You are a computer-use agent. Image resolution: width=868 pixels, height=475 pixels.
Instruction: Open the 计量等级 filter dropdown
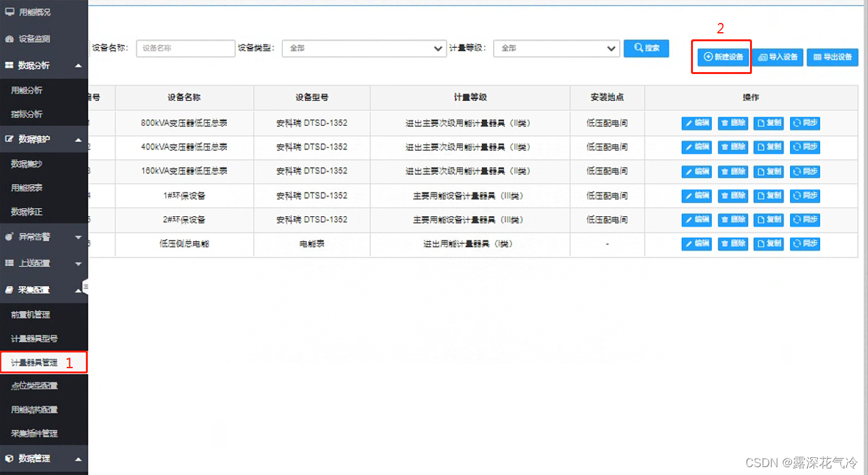(x=557, y=48)
